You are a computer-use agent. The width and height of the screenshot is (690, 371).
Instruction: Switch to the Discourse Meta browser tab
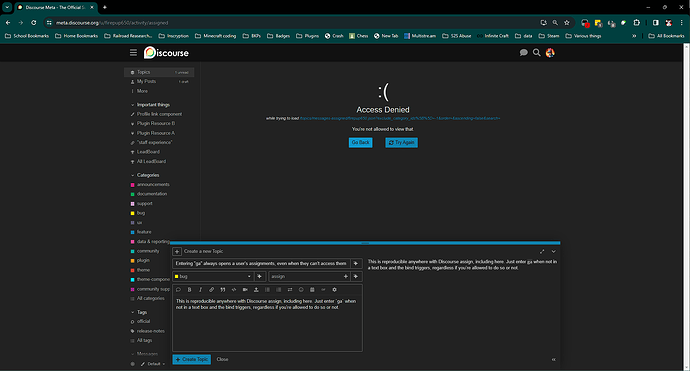click(x=54, y=7)
